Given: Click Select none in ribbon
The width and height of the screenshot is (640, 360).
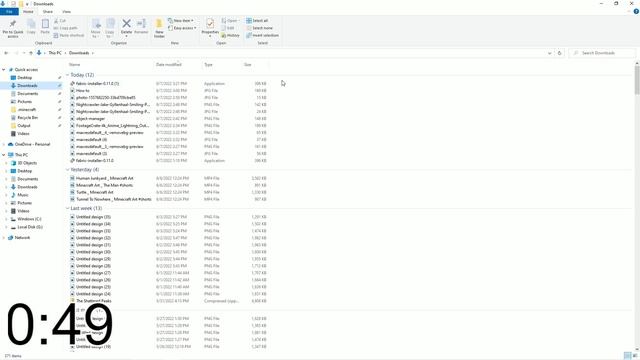Looking at the screenshot, I should [259, 28].
